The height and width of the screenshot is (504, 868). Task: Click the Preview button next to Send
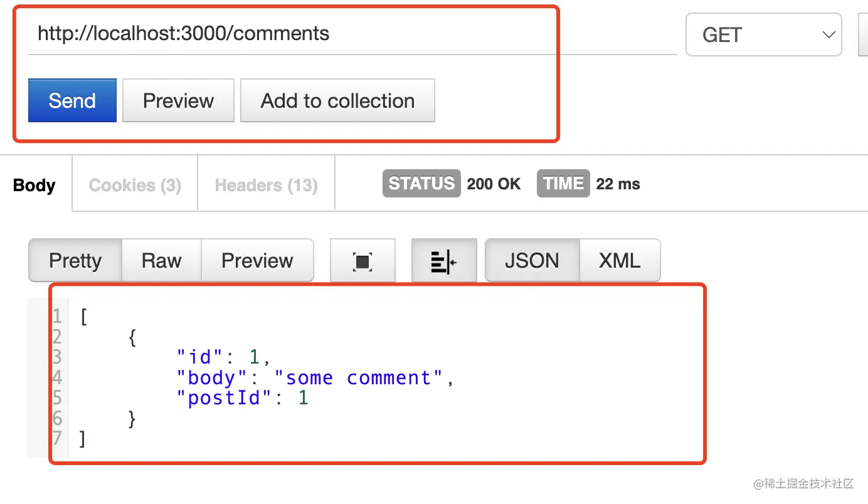tap(178, 100)
